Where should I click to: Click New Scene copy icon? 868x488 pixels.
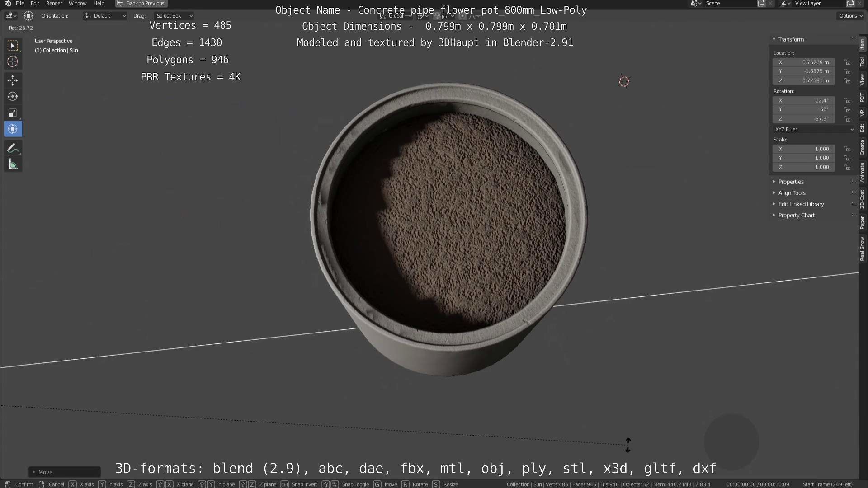(761, 4)
